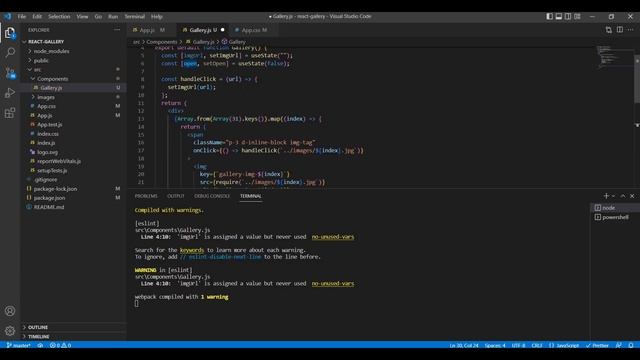The width and height of the screenshot is (640, 360).
Task: Open the Extensions view
Action: 10,113
